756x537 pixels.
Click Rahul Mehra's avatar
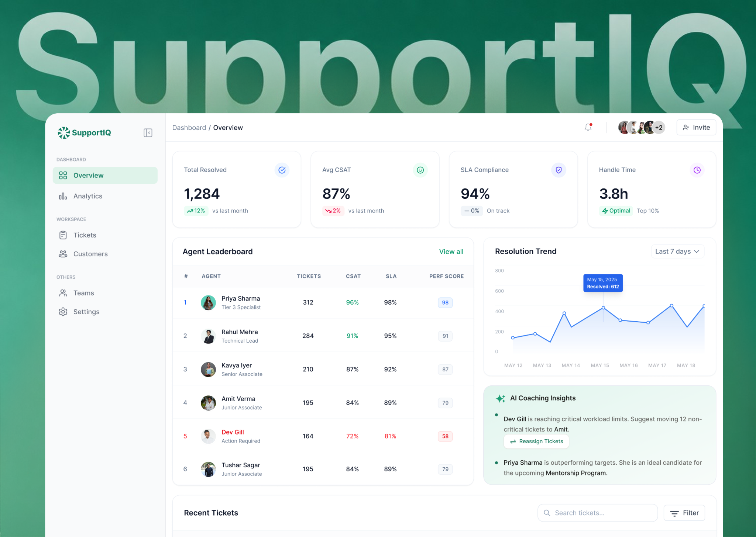coord(208,336)
